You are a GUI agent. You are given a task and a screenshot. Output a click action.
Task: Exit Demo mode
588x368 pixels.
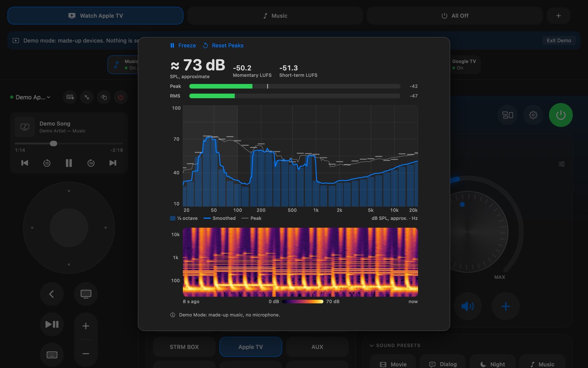coord(559,40)
